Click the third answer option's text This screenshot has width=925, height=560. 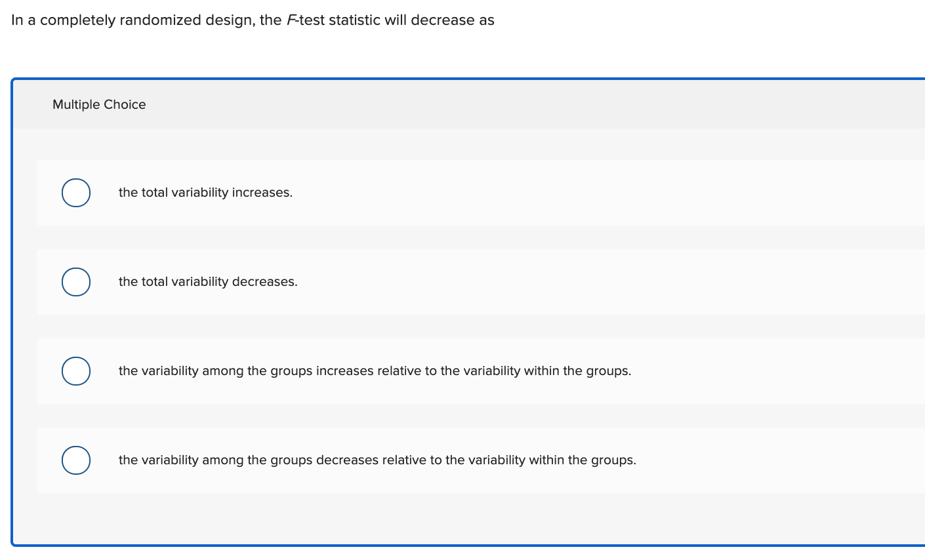coord(374,370)
